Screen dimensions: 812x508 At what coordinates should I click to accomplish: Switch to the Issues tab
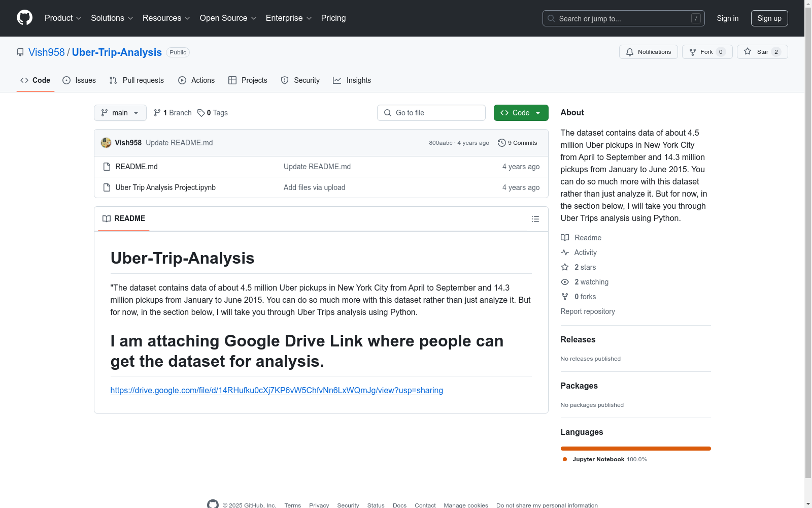tap(79, 80)
